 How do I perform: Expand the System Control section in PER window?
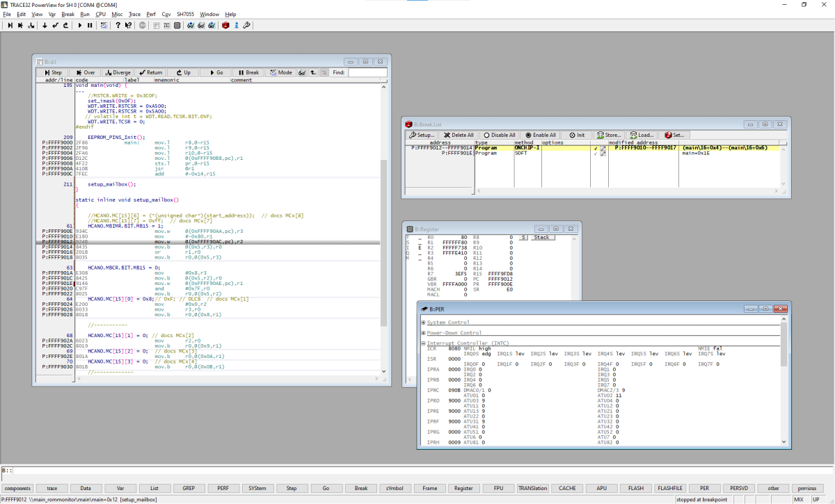[x=424, y=322]
